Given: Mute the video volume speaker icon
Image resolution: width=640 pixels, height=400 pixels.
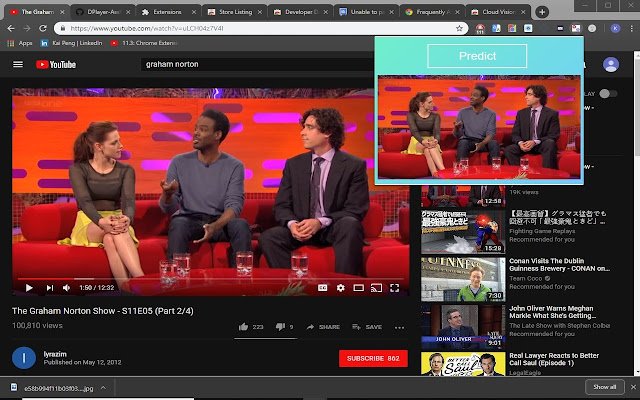Looking at the screenshot, I should (x=67, y=288).
